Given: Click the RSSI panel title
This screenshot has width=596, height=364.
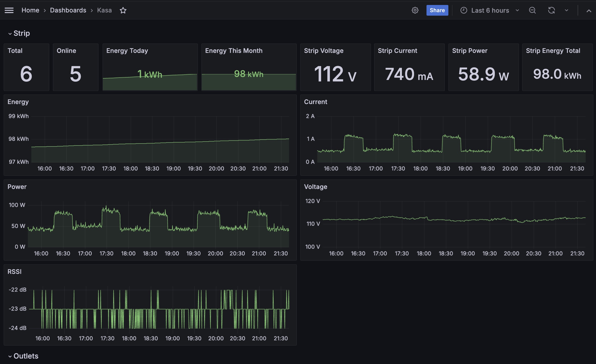Looking at the screenshot, I should [14, 272].
